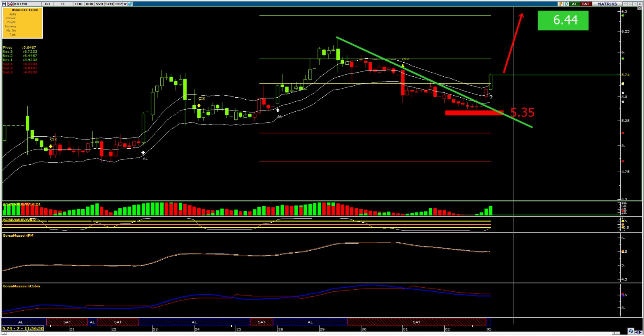Image resolution: width=644 pixels, height=336 pixels.
Task: Toggle the SVD option in toolbar
Action: [99, 4]
